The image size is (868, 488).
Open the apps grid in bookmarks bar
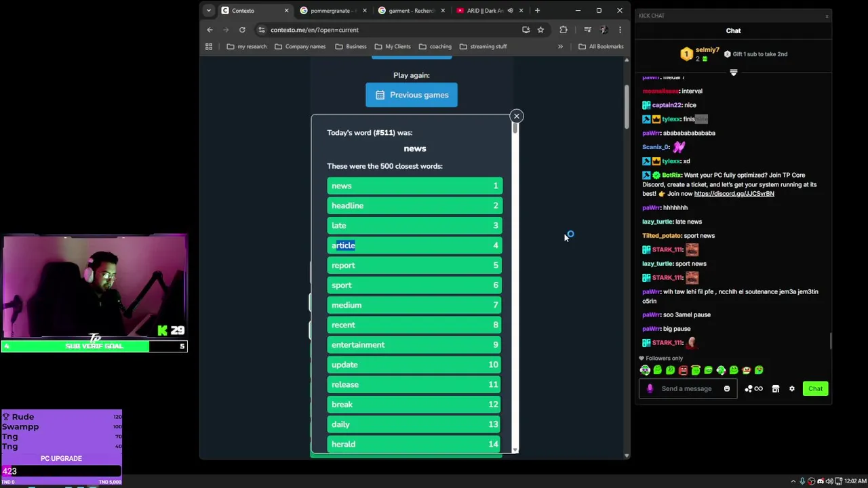[x=209, y=47]
